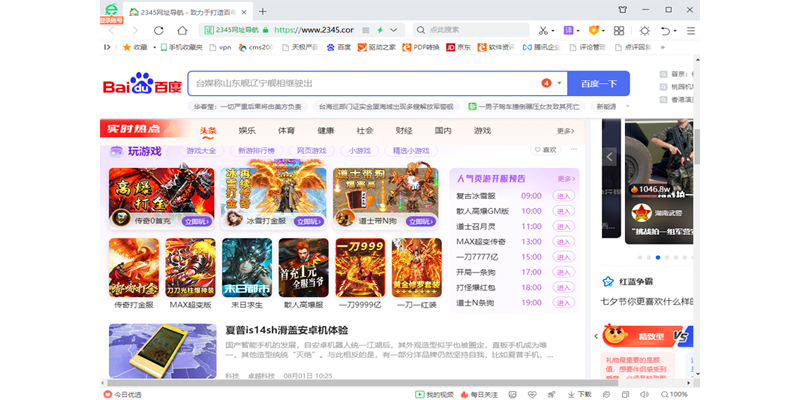Open the 京东 bookmark
800x400 pixels.
coord(459,47)
